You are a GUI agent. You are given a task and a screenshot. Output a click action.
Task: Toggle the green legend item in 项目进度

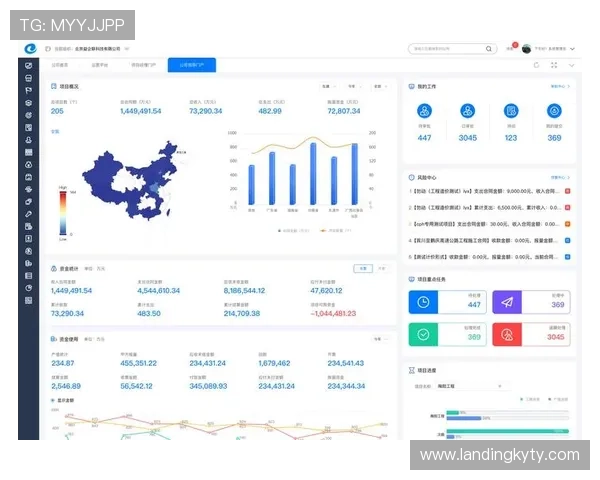click(x=530, y=399)
